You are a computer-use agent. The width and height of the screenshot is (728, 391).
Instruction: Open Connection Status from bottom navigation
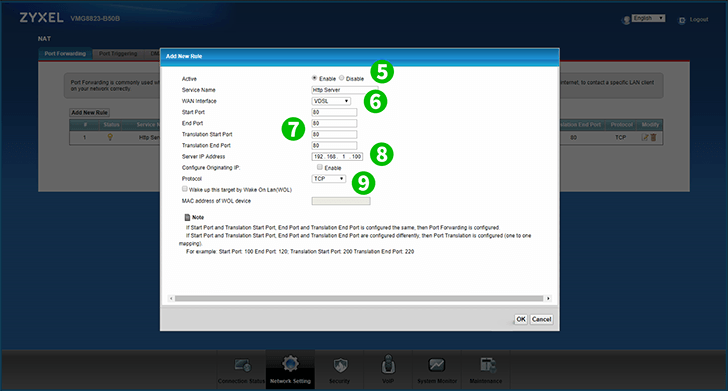[241, 371]
